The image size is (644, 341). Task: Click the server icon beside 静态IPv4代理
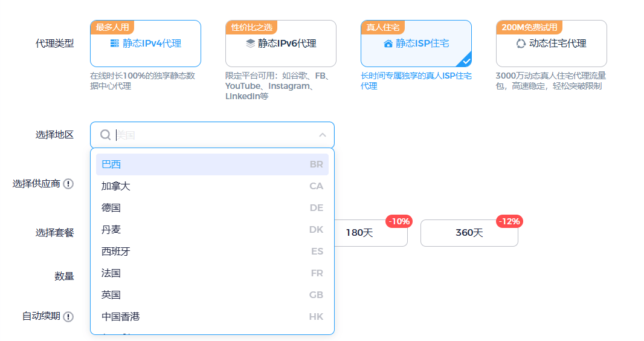click(x=115, y=43)
